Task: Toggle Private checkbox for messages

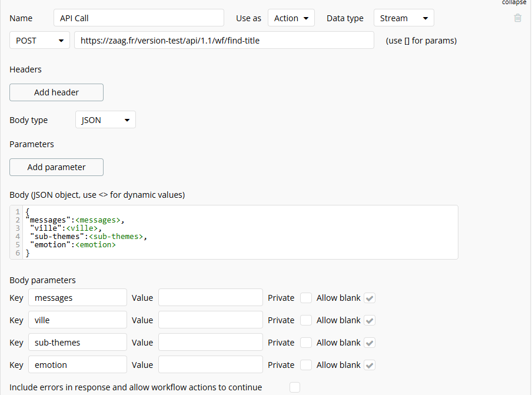Action: (305, 298)
